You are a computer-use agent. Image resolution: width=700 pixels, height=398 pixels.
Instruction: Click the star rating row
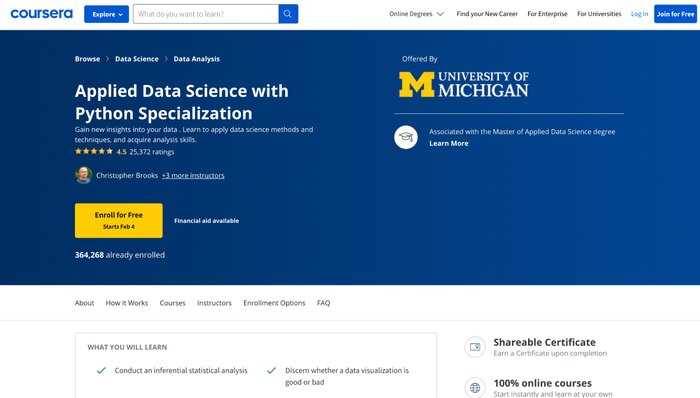click(94, 152)
